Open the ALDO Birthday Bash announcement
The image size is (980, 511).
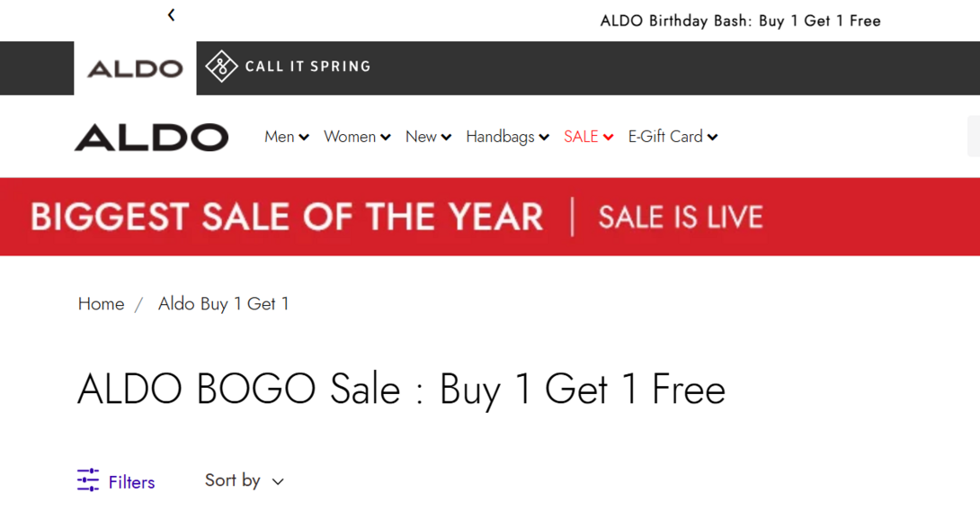pyautogui.click(x=740, y=21)
